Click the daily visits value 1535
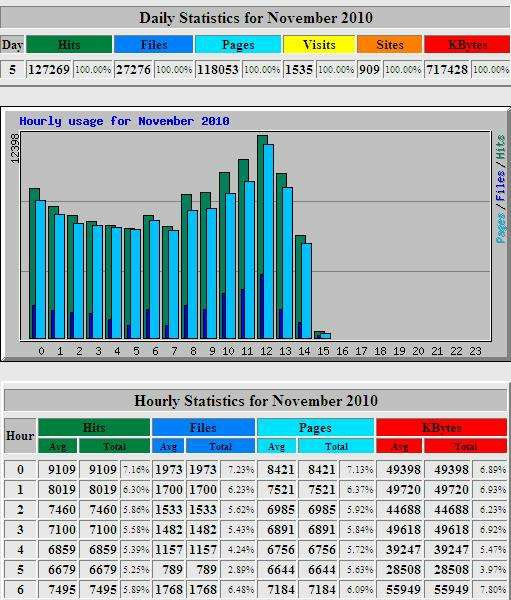Image resolution: width=511 pixels, height=600 pixels. (x=299, y=70)
